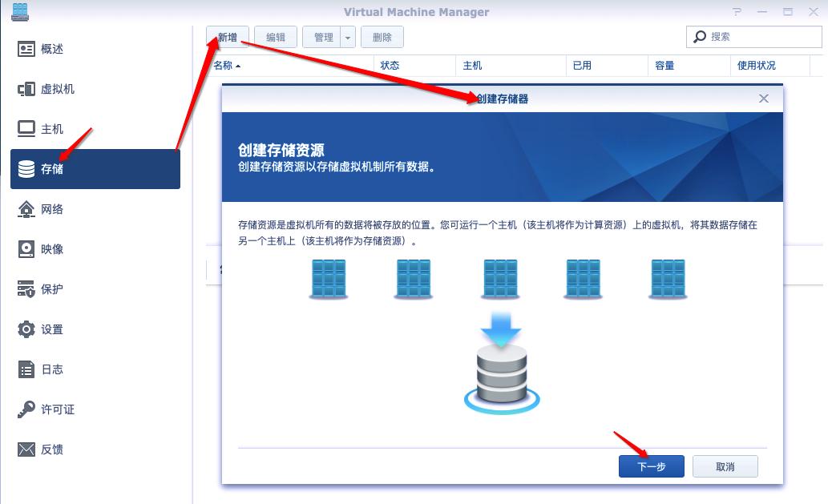The height and width of the screenshot is (504, 828).
Task: Click the Virtual Machine Manager app icon
Action: point(21,12)
